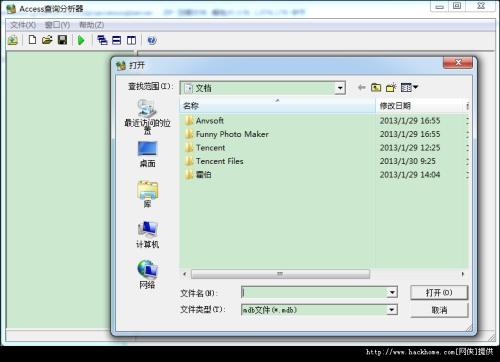The width and height of the screenshot is (500, 362).
Task: Create a new query with the blank page icon
Action: click(x=32, y=40)
